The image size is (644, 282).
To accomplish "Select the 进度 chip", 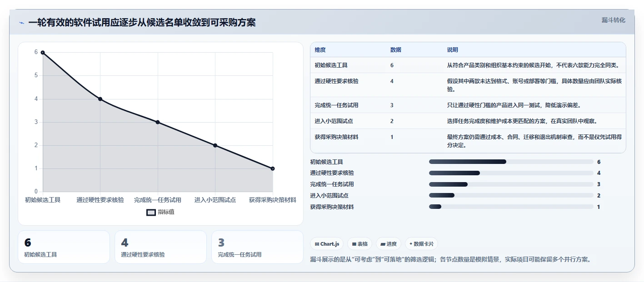I will tap(388, 244).
